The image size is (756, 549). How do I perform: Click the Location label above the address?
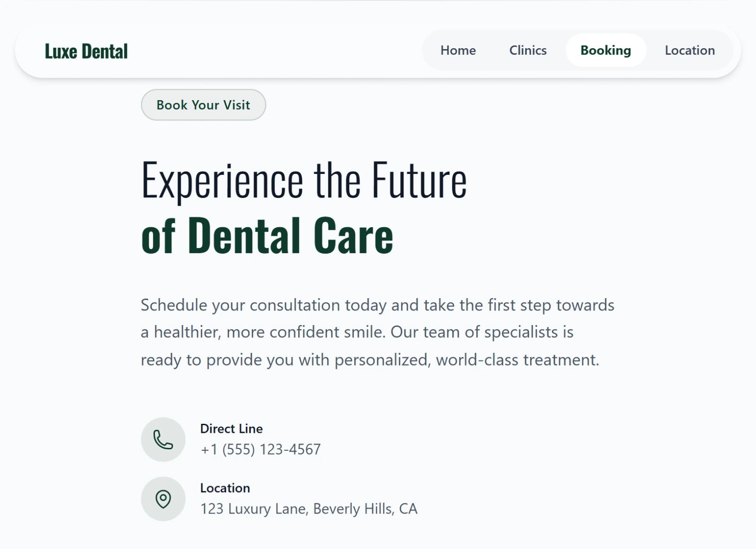coord(225,488)
